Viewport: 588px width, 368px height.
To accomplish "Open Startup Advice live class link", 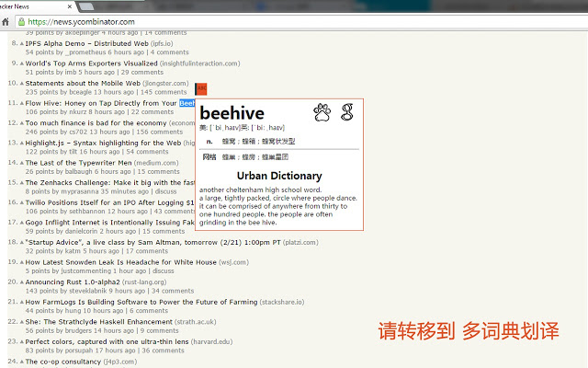I will (x=153, y=243).
